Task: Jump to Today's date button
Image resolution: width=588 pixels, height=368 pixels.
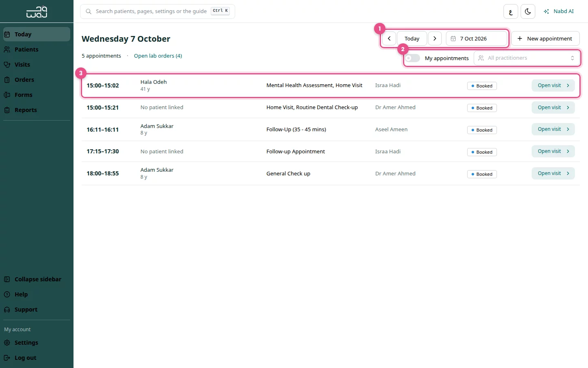Action: pyautogui.click(x=412, y=38)
